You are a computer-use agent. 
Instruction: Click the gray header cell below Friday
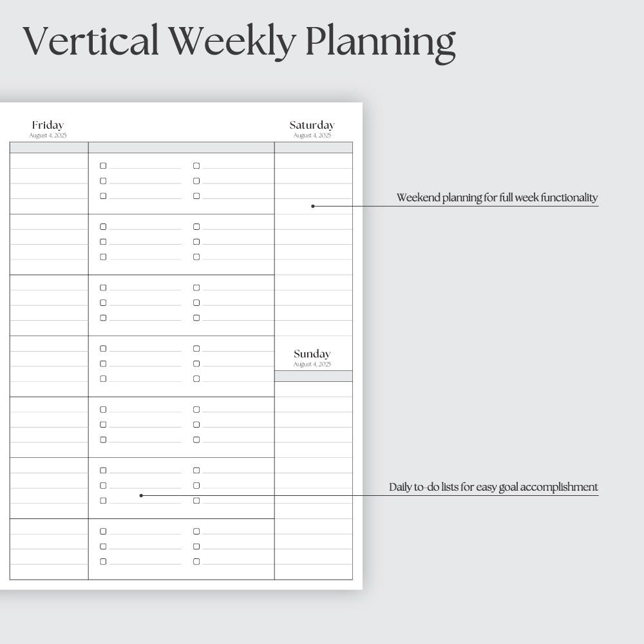coord(49,147)
